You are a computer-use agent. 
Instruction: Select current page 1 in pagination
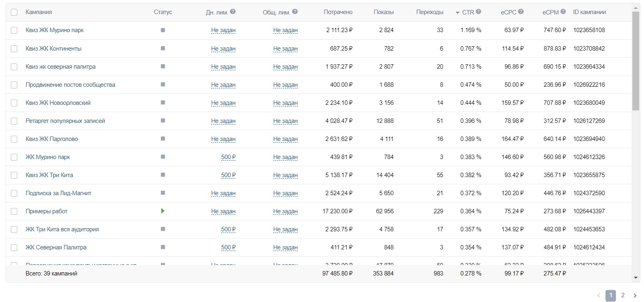610,296
